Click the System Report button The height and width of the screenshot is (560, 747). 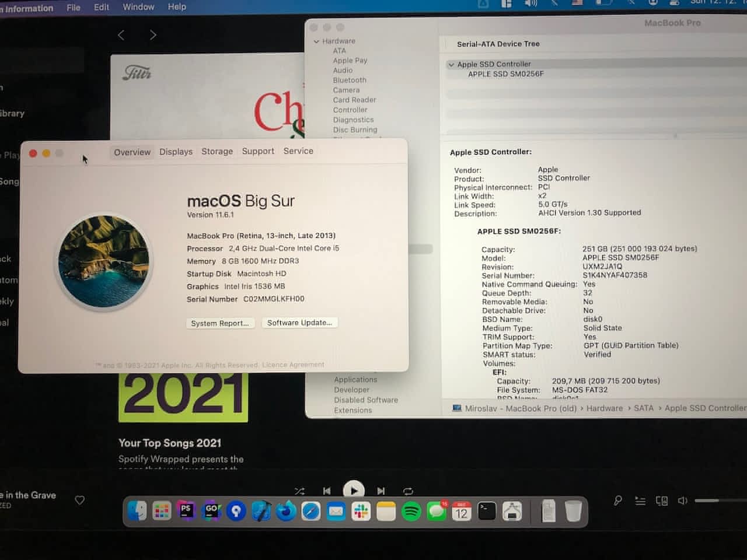tap(220, 323)
